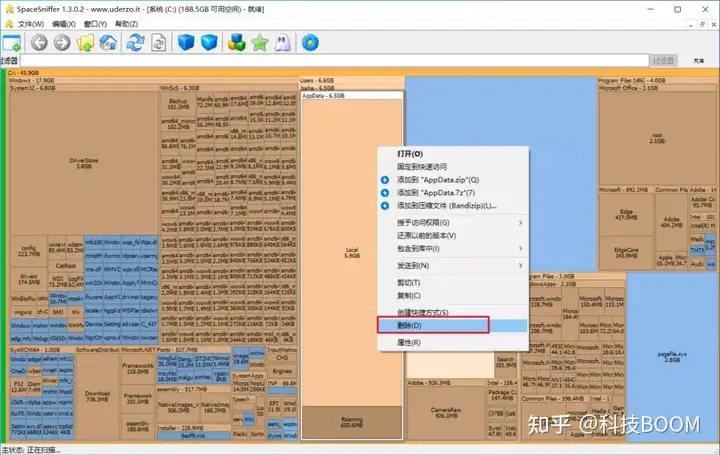Screen dimensions: 720x455
Task: Choose 复制(C) in the context menu
Action: (x=453, y=296)
